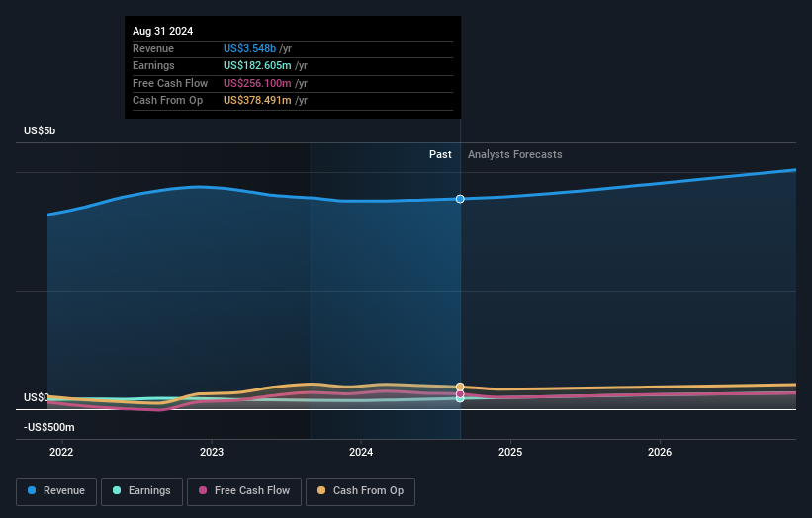Click the US$256.100m free cash flow value
This screenshot has width=812, height=518.
point(257,83)
